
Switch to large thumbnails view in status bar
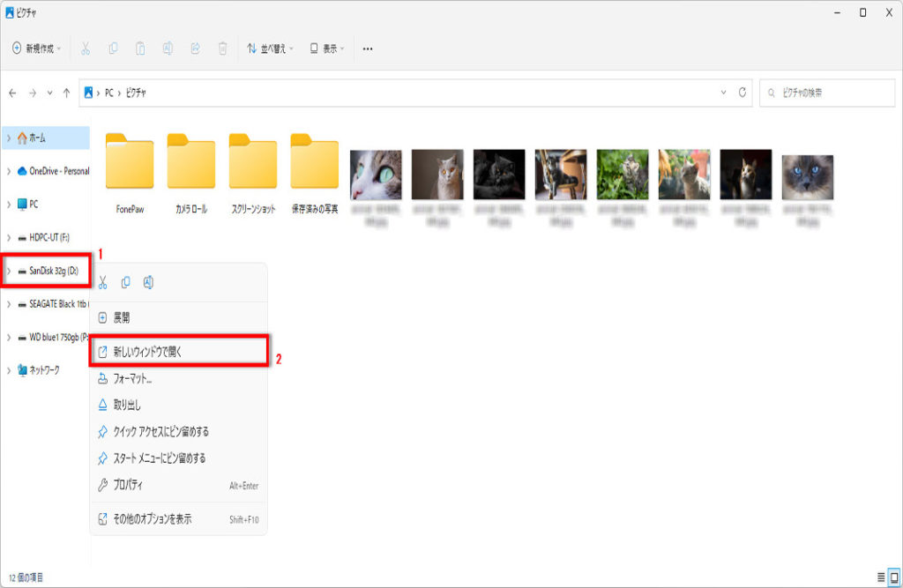893,577
